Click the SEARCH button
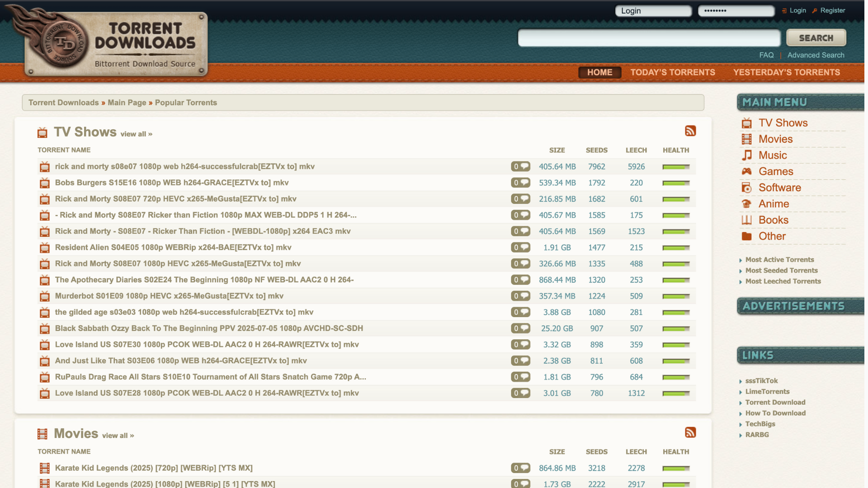868x488 pixels. (x=816, y=38)
